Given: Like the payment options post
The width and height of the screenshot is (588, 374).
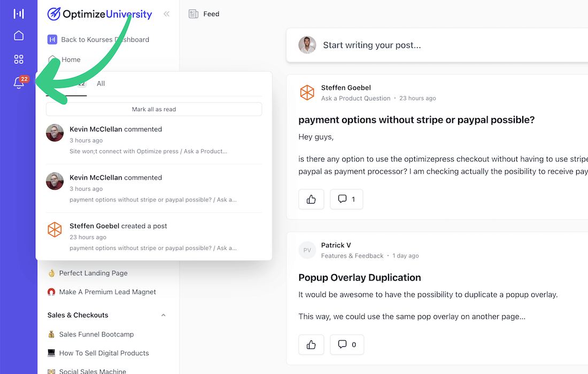Looking at the screenshot, I should 311,199.
